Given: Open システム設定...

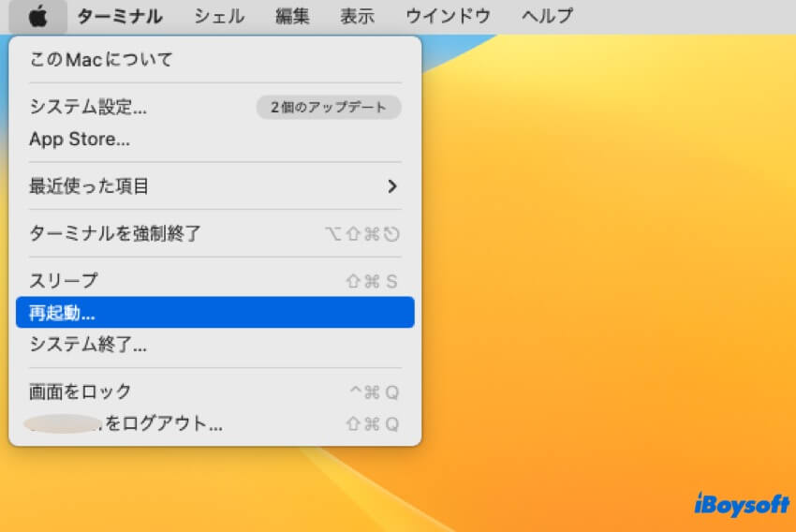Looking at the screenshot, I should [x=215, y=107].
